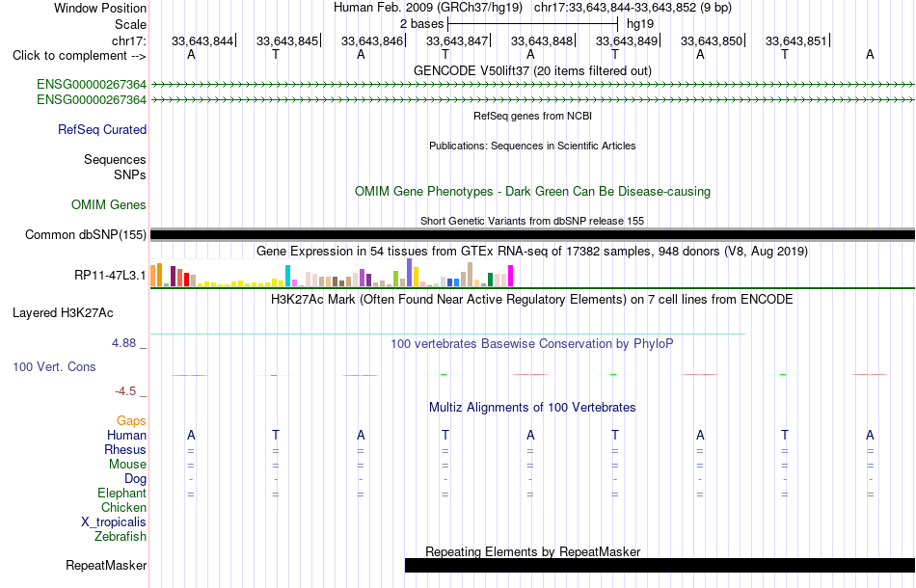Open the GTEx Gene Expression track title

[532, 251]
